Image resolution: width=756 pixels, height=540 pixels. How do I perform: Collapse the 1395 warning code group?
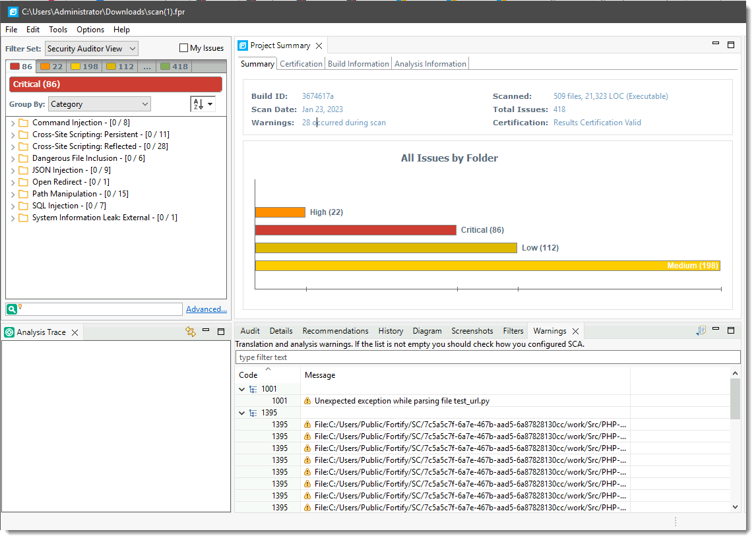tap(241, 412)
